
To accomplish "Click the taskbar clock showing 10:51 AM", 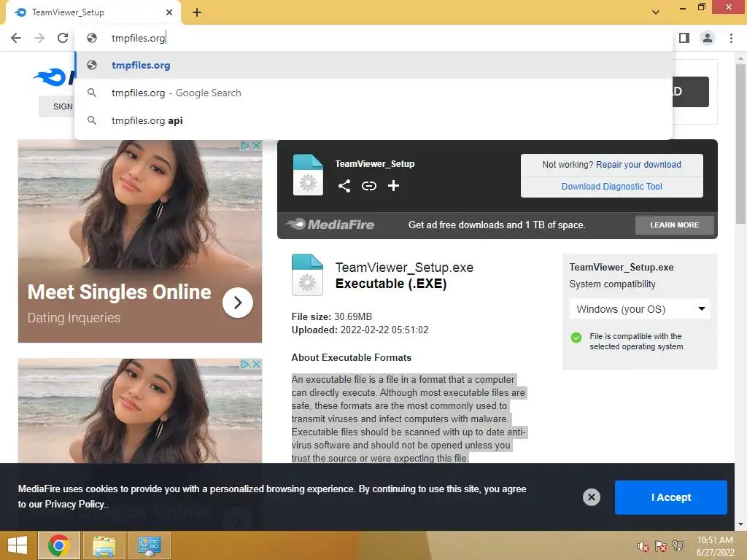I will pyautogui.click(x=715, y=546).
